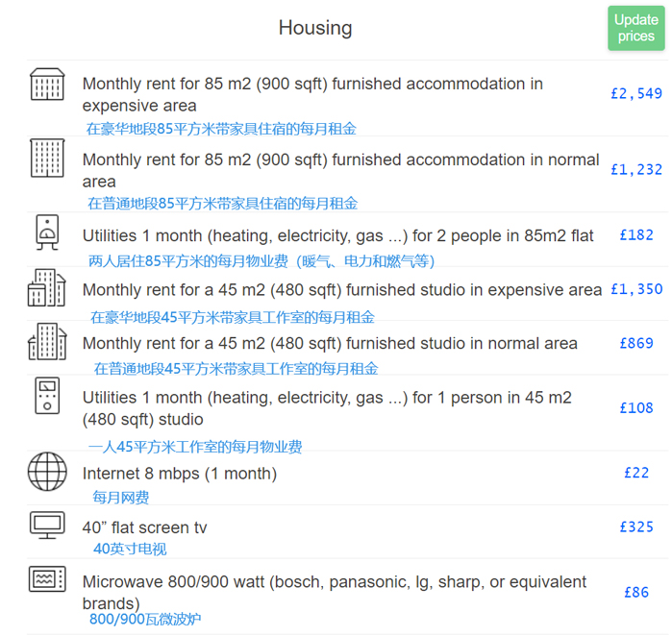Click the £108 studio utilities price
Image resolution: width=672 pixels, height=636 pixels.
636,408
